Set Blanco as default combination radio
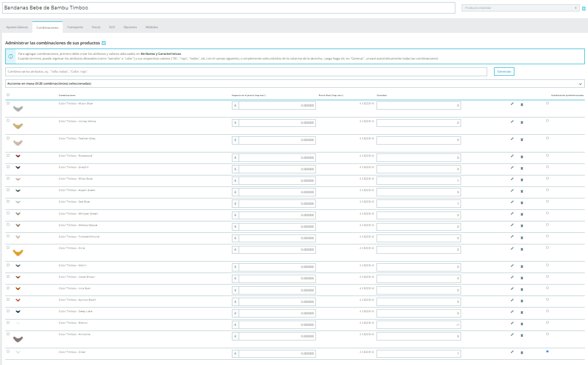This screenshot has height=365, width=588. [547, 323]
